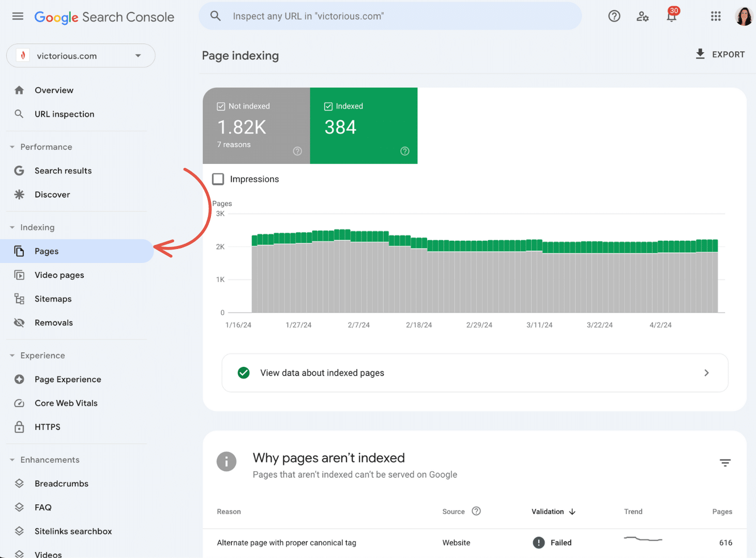756x558 pixels.
Task: Click the EXPORT button
Action: tap(720, 54)
